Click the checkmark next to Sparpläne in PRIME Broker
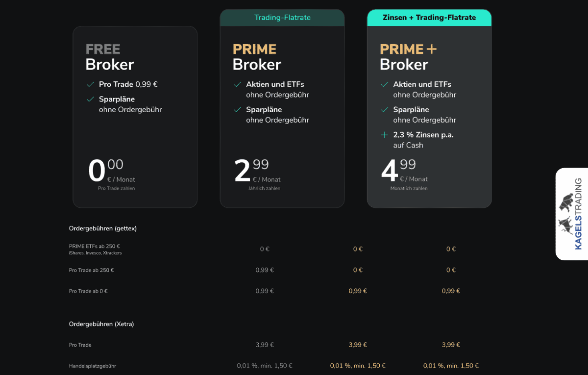588x375 pixels. point(237,109)
